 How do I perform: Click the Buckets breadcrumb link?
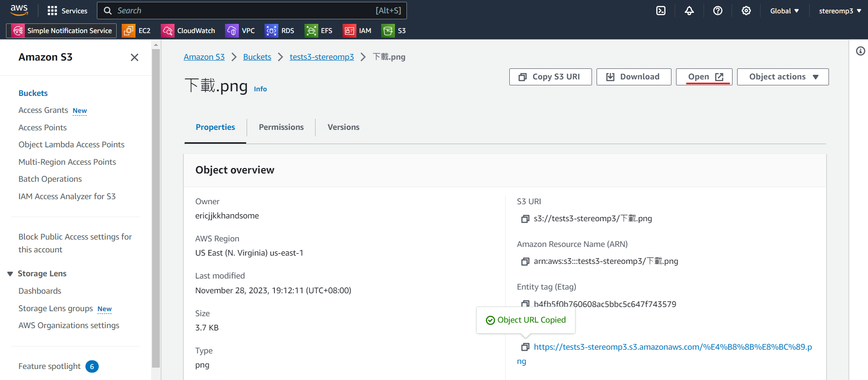[257, 57]
